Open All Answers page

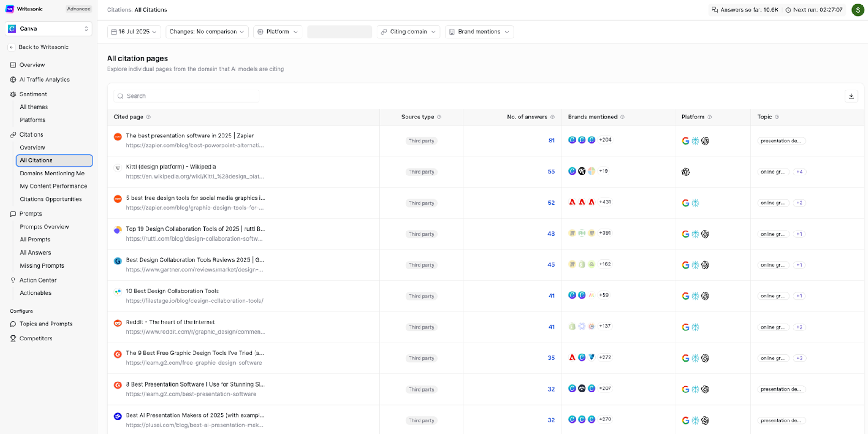tap(35, 253)
